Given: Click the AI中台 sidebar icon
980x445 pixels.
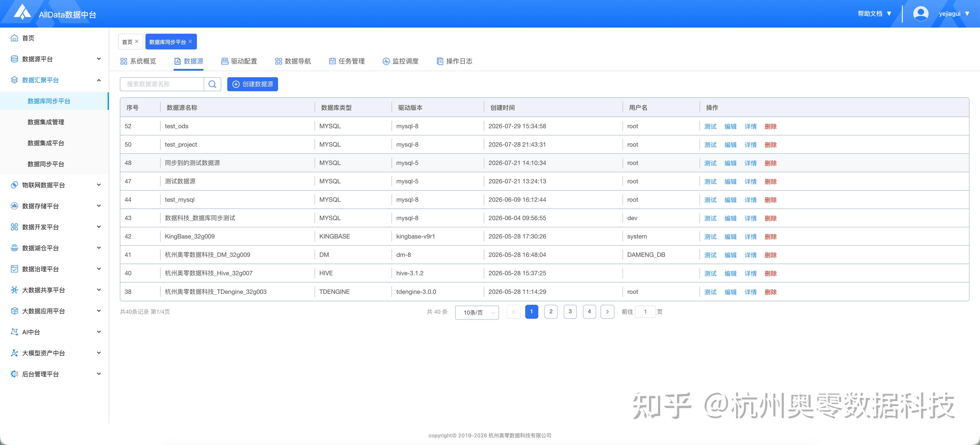Looking at the screenshot, I should [14, 332].
